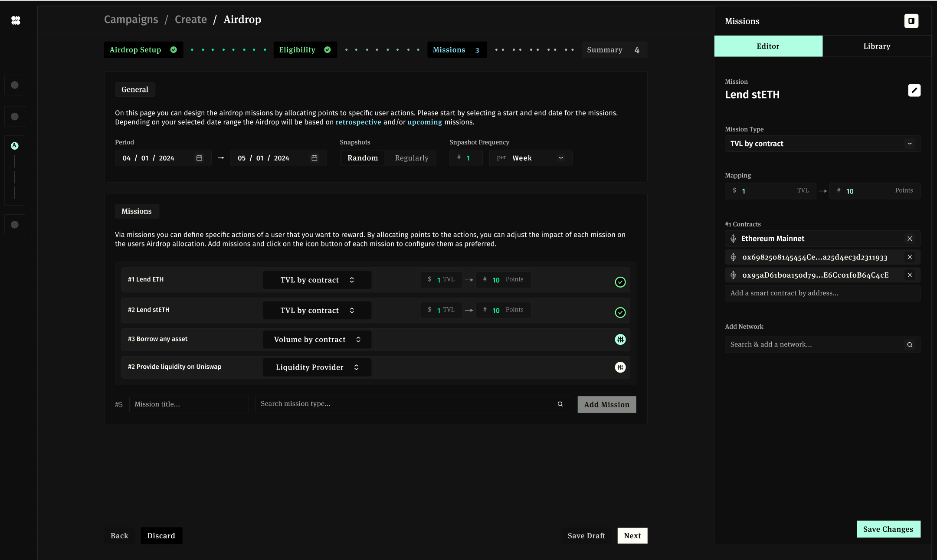
Task: Go to the Summary step
Action: click(613, 50)
